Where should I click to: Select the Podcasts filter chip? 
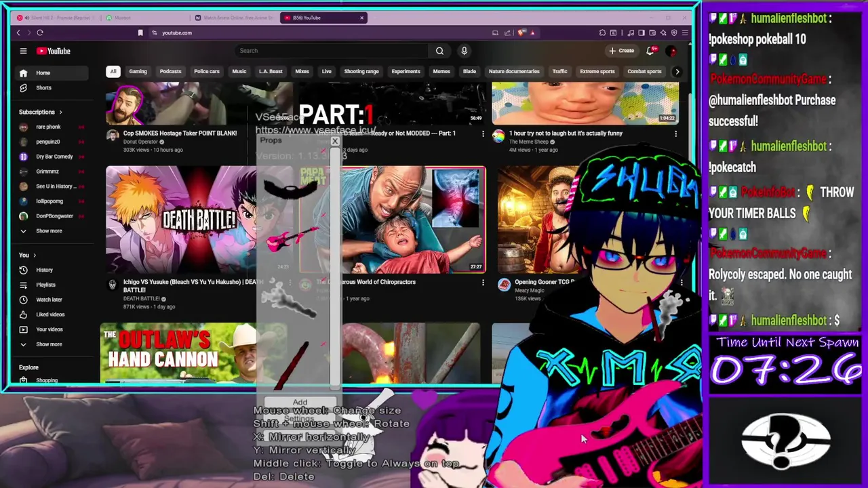pos(170,71)
